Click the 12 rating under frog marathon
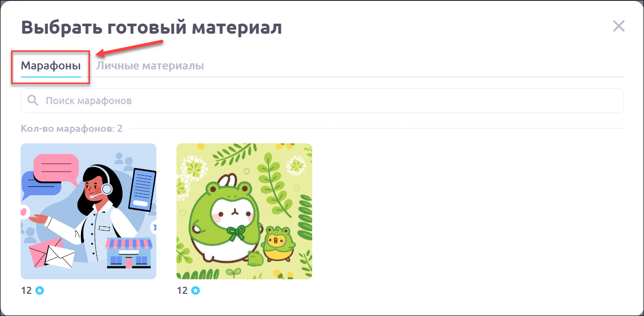The image size is (644, 316). (182, 291)
